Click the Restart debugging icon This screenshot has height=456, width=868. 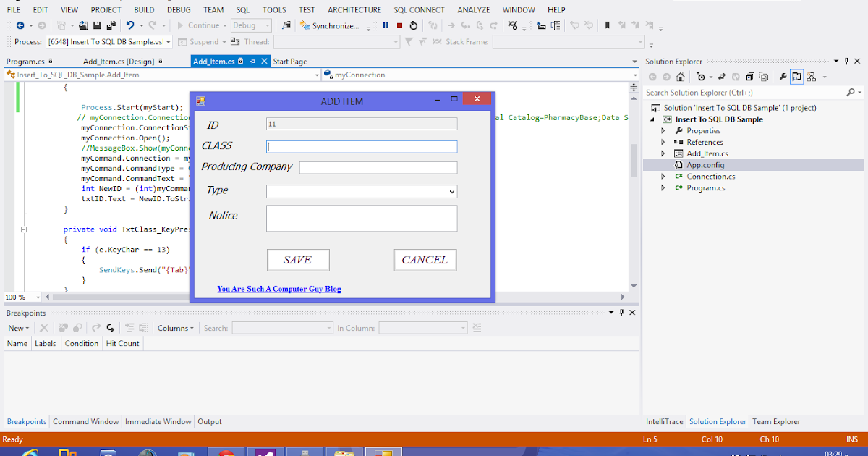pos(414,25)
